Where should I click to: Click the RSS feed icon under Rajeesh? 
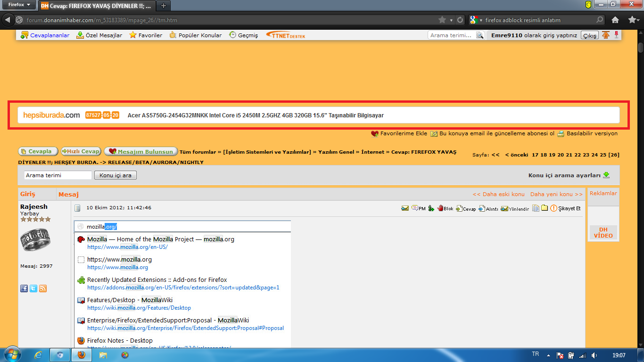[43, 288]
